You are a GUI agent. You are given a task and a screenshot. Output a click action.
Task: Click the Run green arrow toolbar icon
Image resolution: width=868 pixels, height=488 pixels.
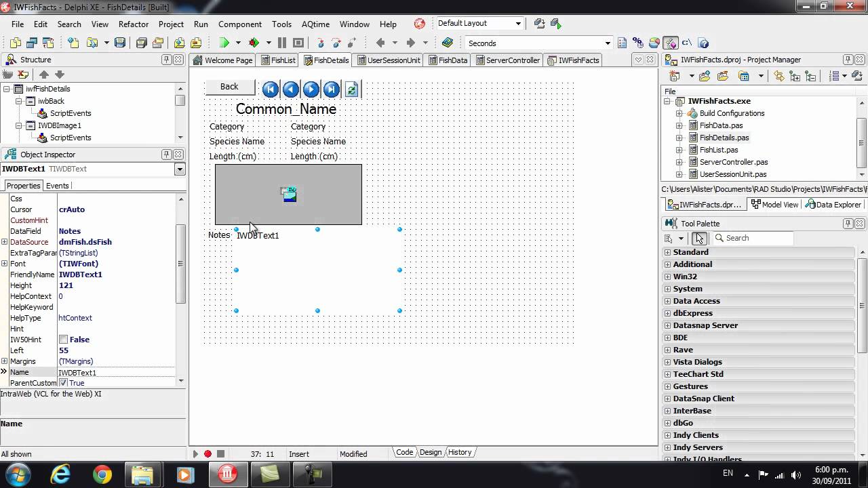(x=224, y=43)
